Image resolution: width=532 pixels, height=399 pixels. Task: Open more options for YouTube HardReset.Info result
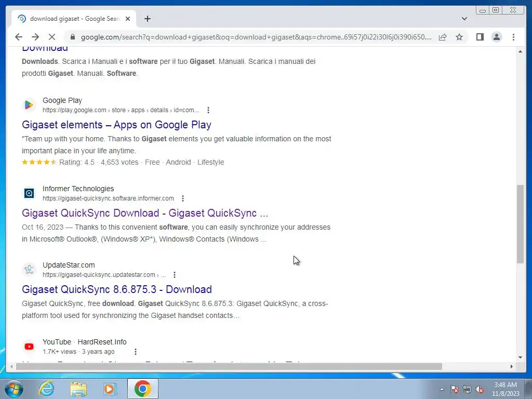tap(136, 352)
